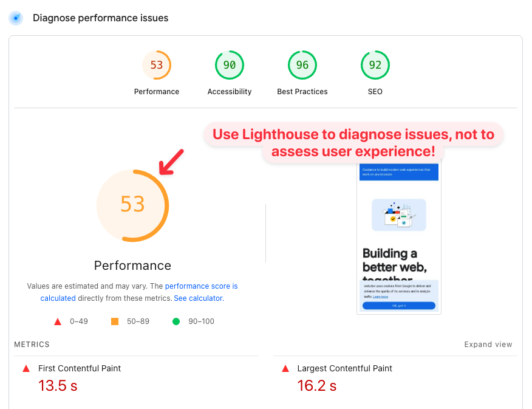Click Learn more inside the cookie notice

(x=381, y=297)
